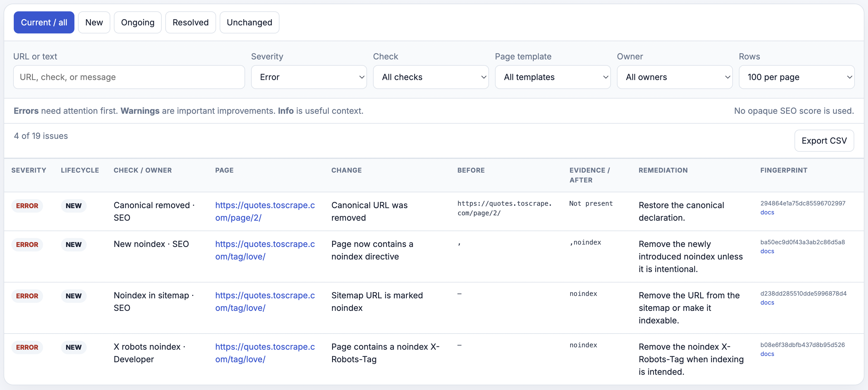Click the EVIDENCE / AFTER column header
Screen dimensions: 868x390
[x=590, y=175]
